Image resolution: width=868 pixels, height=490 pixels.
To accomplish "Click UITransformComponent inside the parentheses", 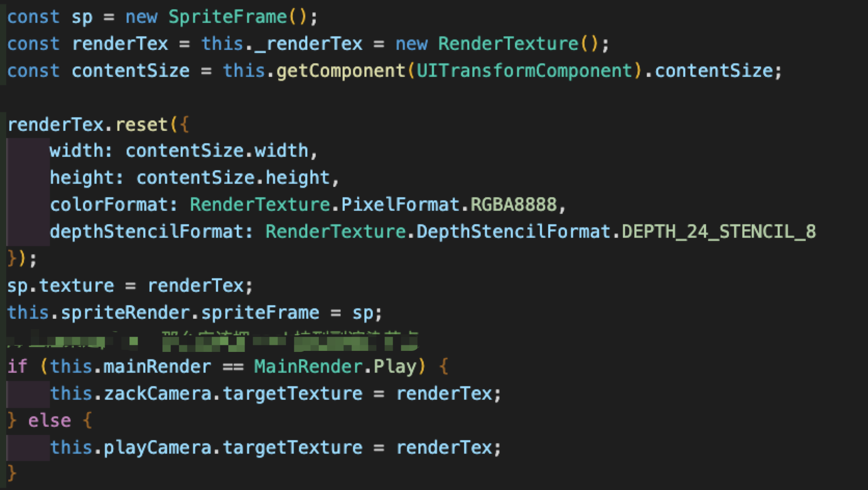I will tap(524, 71).
